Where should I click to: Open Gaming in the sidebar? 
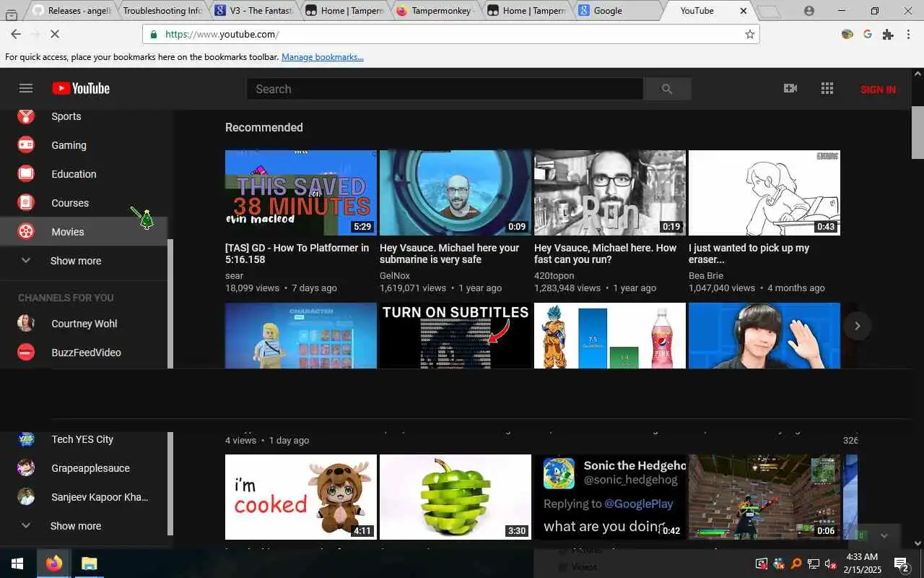tap(84, 145)
